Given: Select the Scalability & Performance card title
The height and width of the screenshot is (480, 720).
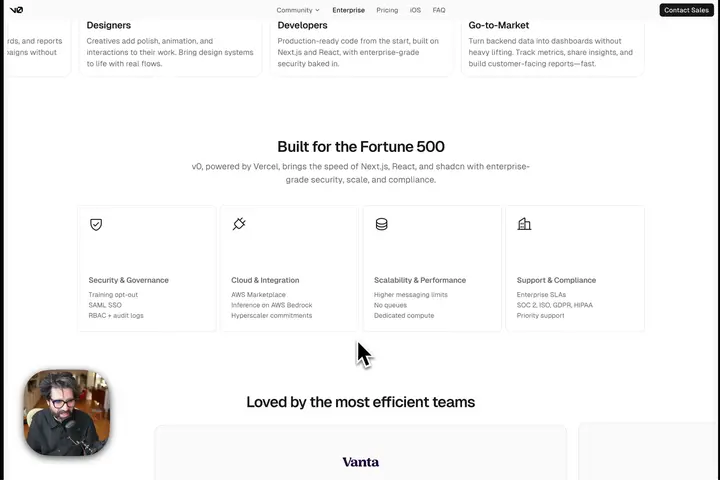Looking at the screenshot, I should point(420,280).
